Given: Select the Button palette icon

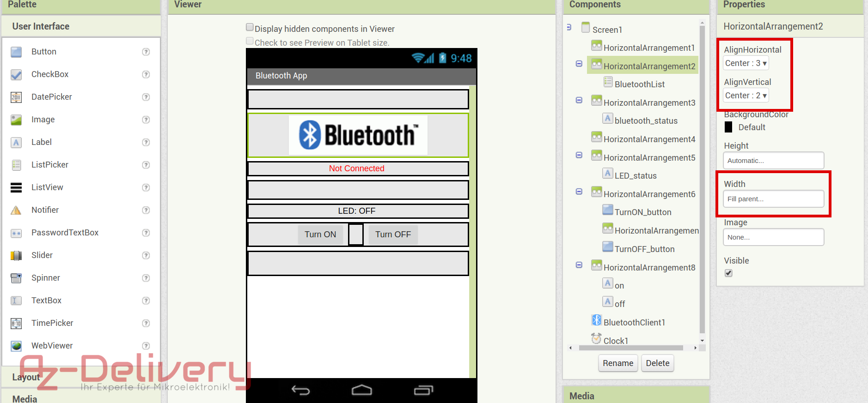Looking at the screenshot, I should tap(16, 52).
